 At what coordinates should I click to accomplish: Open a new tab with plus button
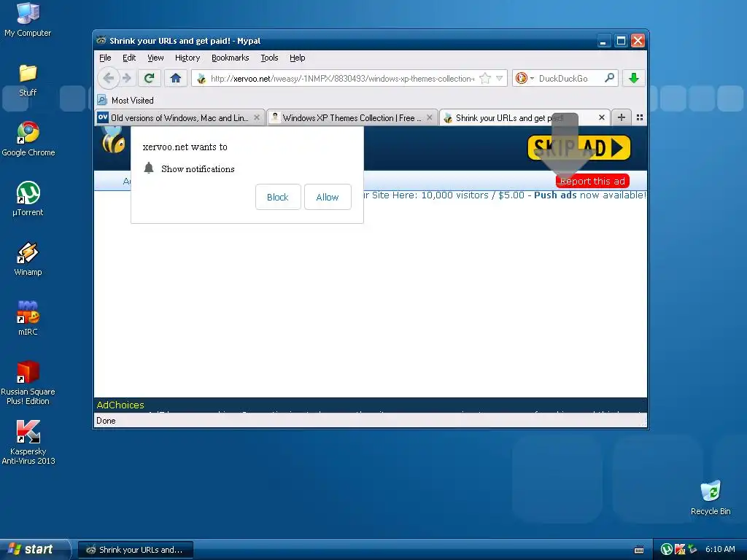pos(622,117)
